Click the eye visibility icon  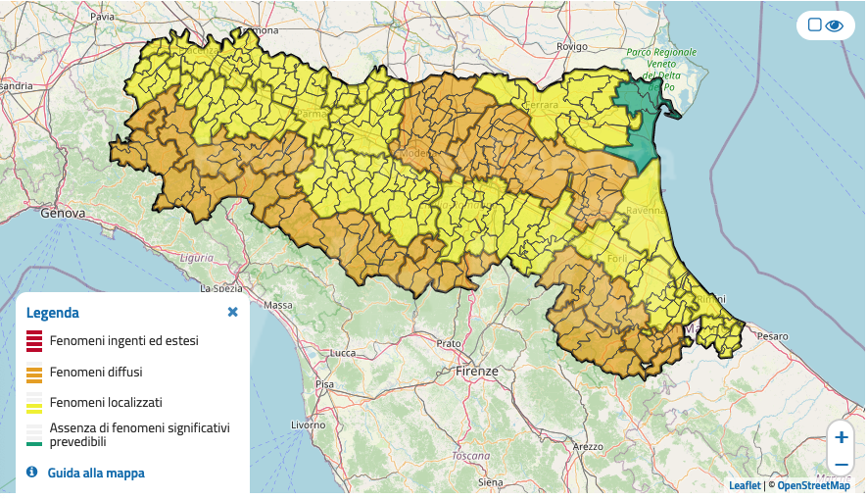[835, 25]
